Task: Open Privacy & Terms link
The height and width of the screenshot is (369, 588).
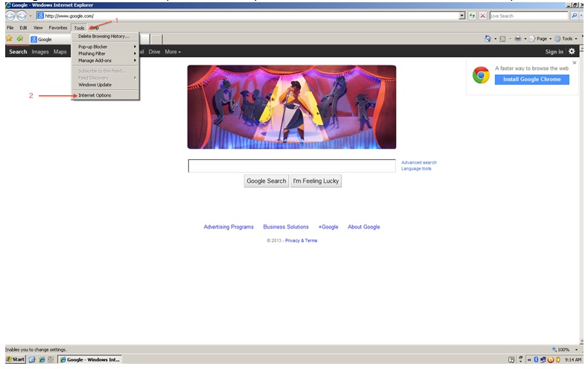Action: point(301,240)
